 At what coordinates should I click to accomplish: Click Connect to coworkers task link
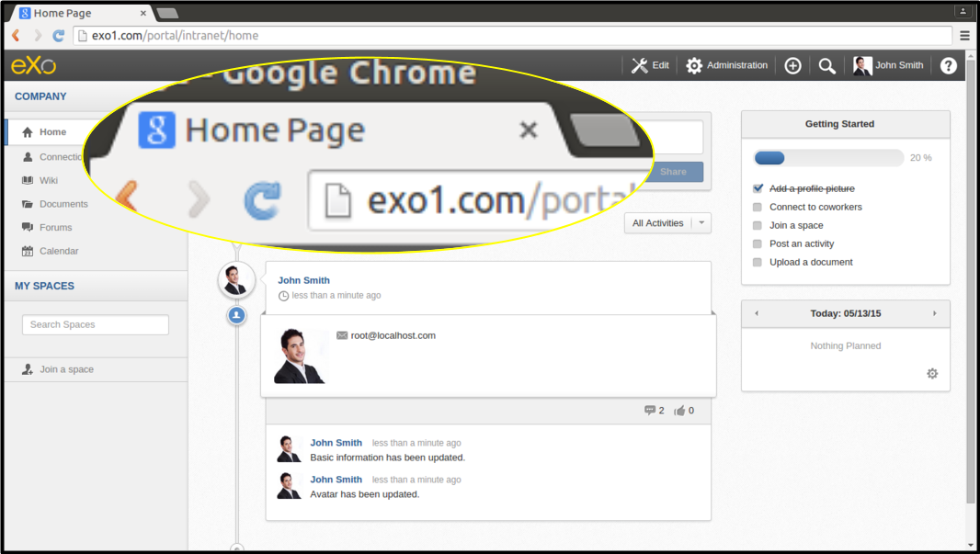coord(815,207)
